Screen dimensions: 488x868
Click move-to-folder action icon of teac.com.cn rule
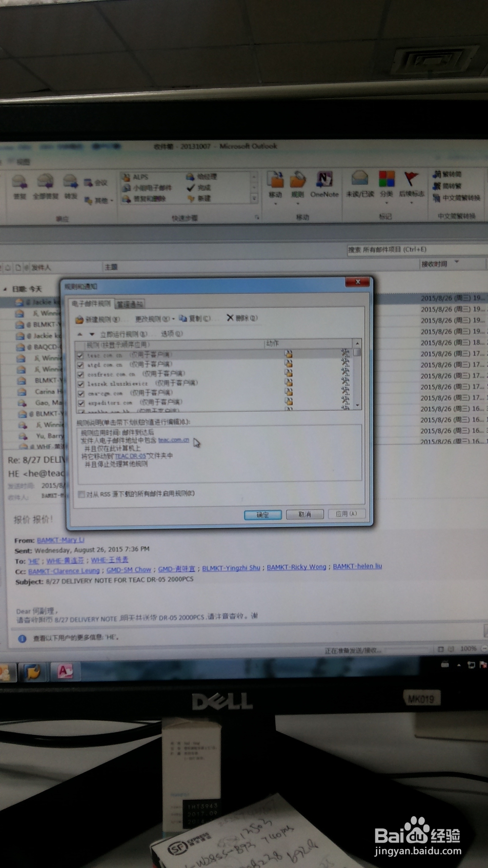tap(289, 353)
